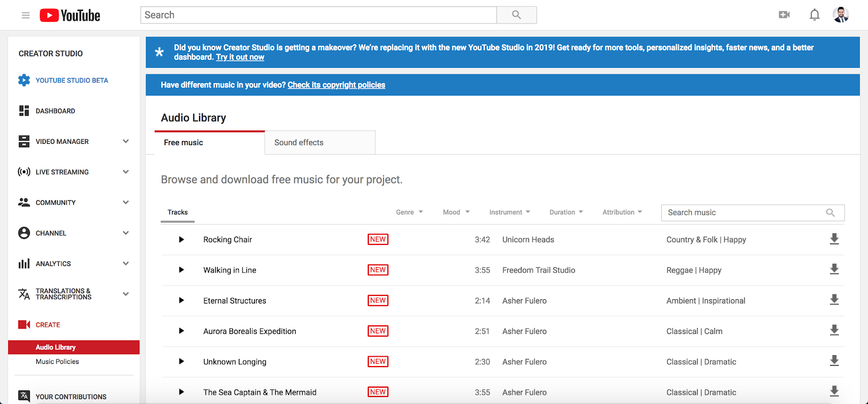Expand the Live Streaming section

[126, 172]
